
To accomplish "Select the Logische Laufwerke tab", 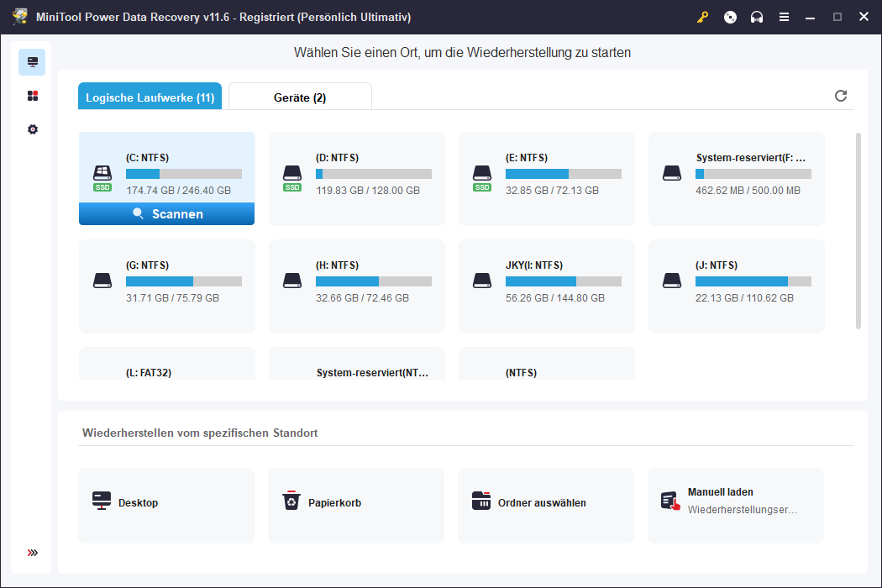I will click(150, 96).
